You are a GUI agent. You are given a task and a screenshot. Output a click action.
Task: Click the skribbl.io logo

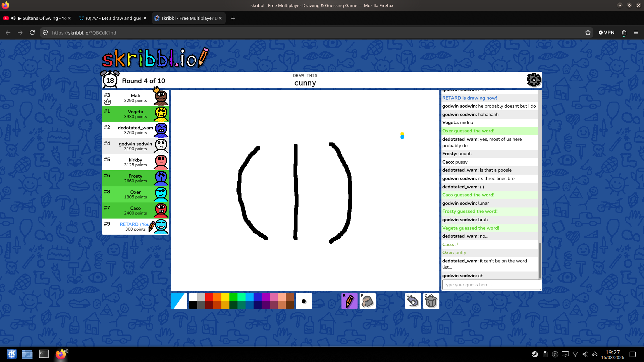(x=155, y=58)
